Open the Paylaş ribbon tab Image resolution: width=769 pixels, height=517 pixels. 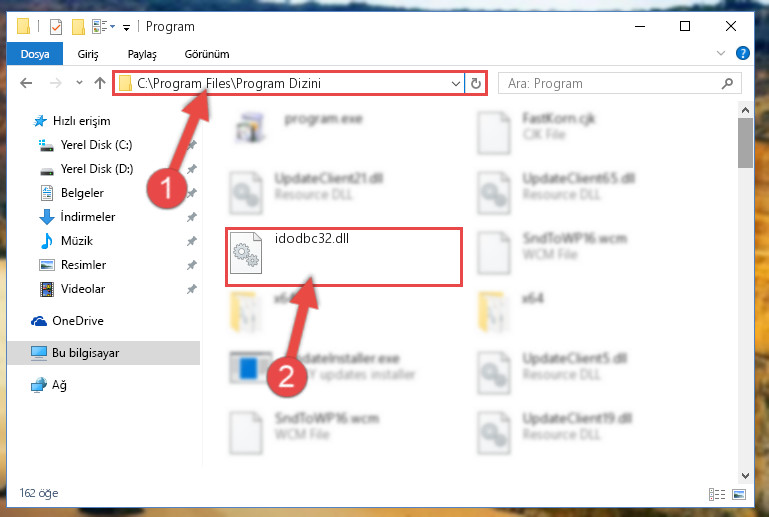pyautogui.click(x=142, y=54)
